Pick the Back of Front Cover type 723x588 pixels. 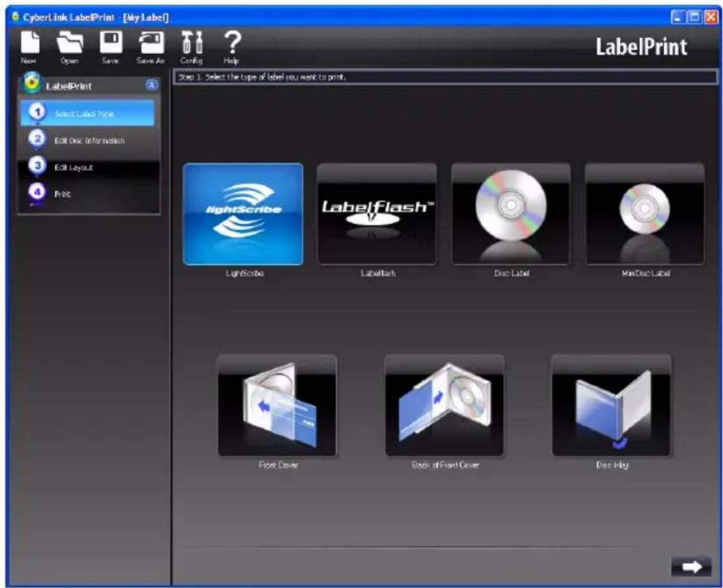pyautogui.click(x=445, y=405)
